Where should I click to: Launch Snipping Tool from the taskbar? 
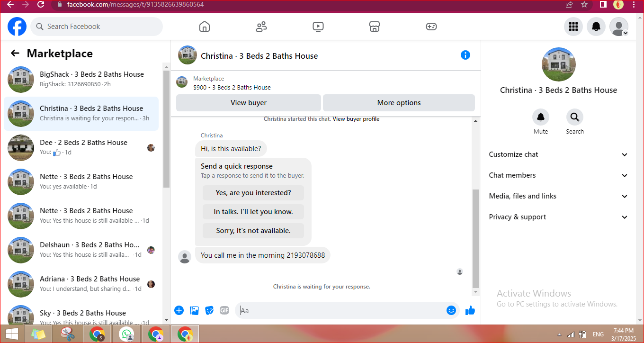(68, 334)
